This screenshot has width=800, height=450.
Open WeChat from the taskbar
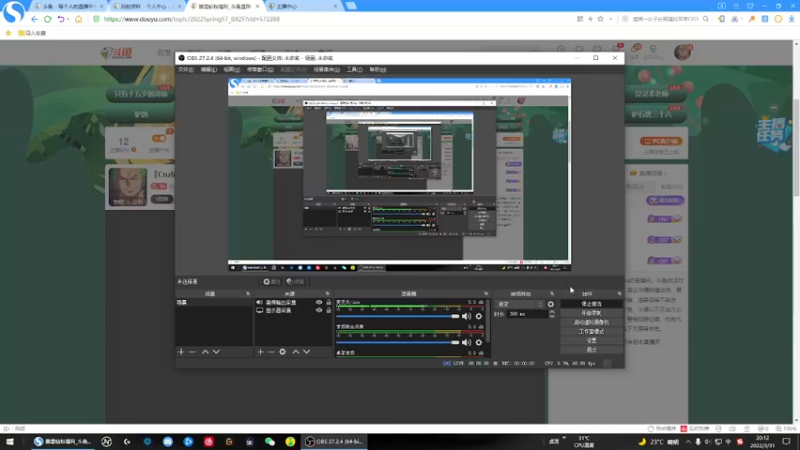click(270, 442)
